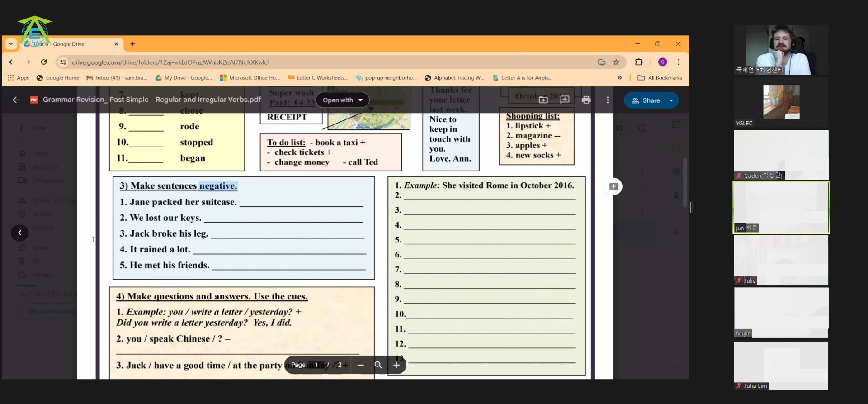Viewport: 868px width, 404px height.
Task: Open more actions menu in PDF viewer
Action: pyautogui.click(x=608, y=100)
